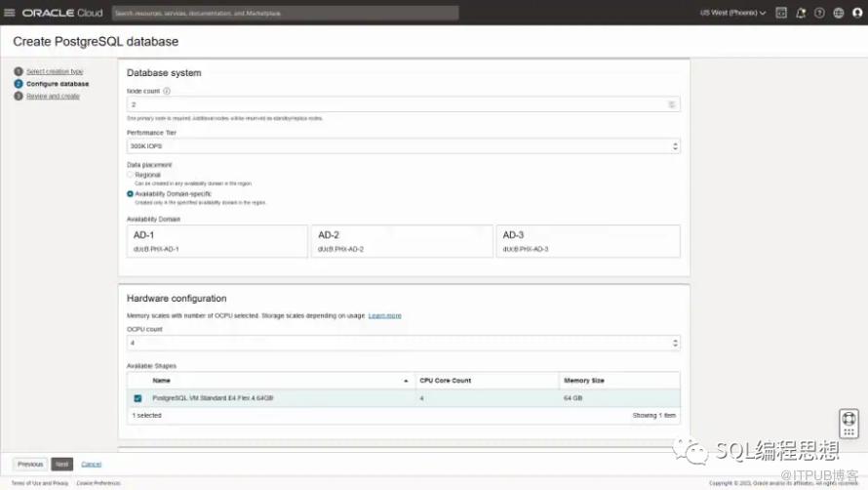Open Cookie Preferences in the footer

point(99,483)
